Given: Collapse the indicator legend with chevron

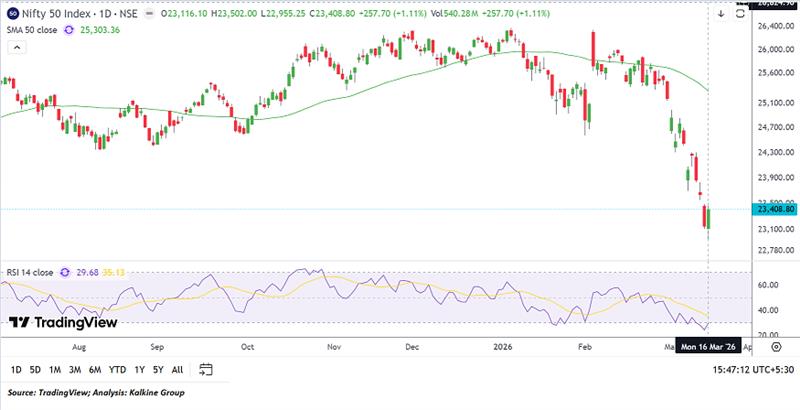Looking at the screenshot, I should point(15,44).
